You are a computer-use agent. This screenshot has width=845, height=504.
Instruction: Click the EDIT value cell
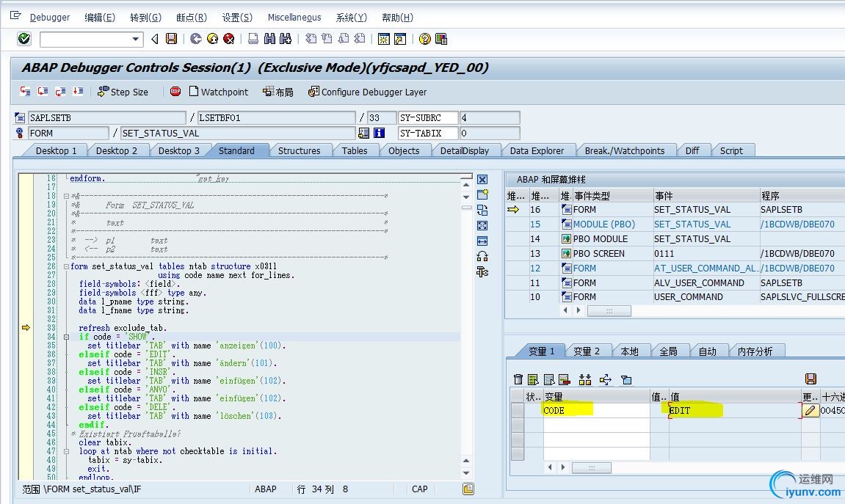(x=735, y=410)
